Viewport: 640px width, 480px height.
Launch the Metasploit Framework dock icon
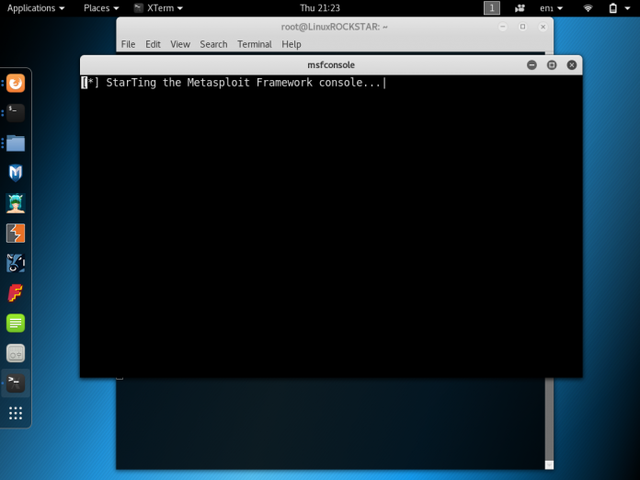coord(16,173)
